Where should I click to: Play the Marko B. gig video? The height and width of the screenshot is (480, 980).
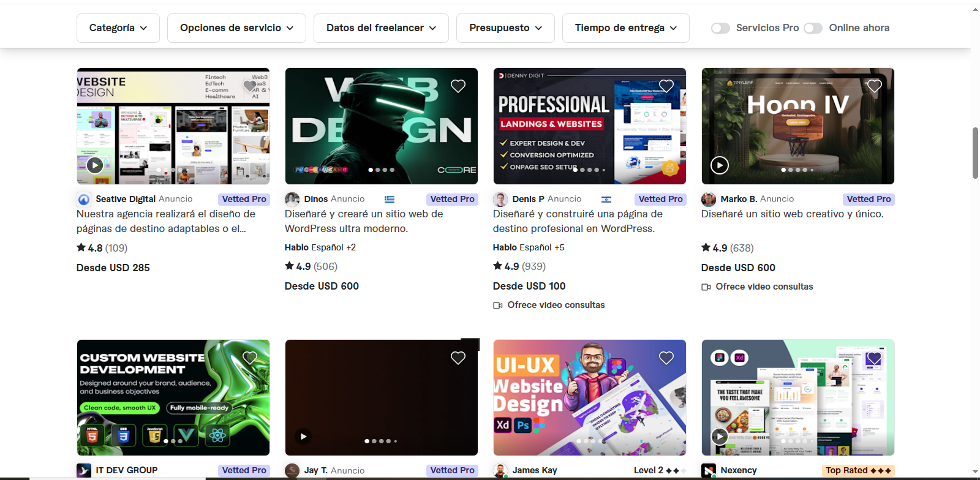click(x=720, y=165)
